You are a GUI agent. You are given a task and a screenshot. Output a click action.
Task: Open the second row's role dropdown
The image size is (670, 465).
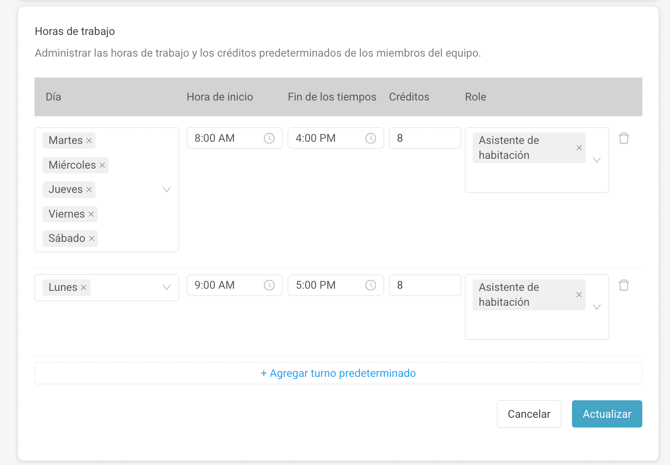click(x=597, y=307)
